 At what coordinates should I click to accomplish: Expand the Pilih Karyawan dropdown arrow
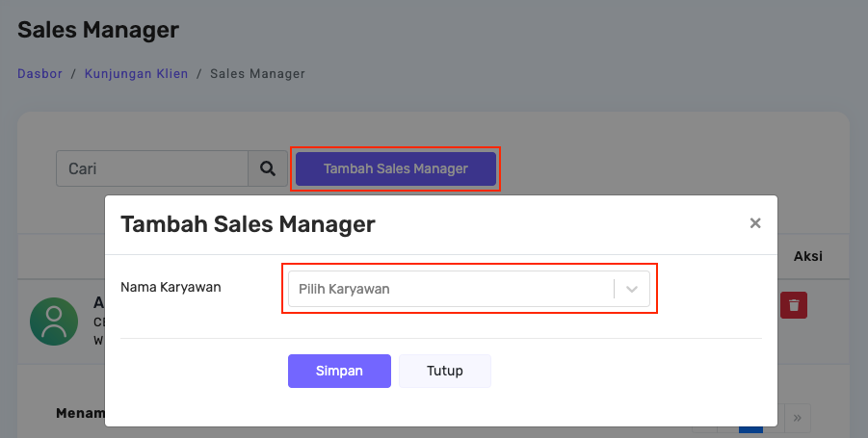pyautogui.click(x=632, y=289)
